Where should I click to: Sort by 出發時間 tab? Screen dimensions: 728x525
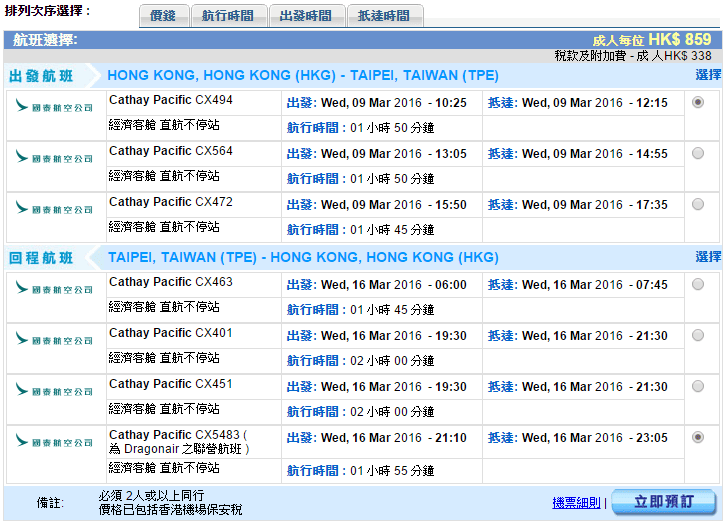click(x=307, y=16)
